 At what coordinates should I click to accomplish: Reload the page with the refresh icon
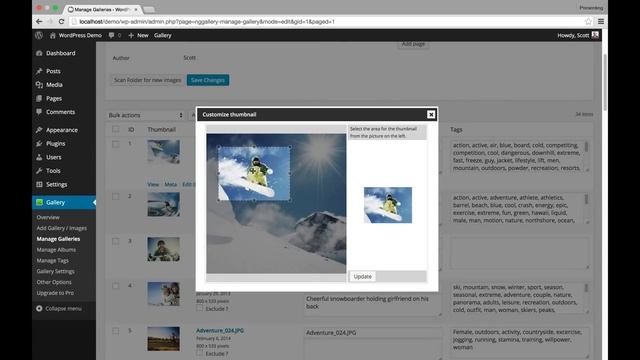(x=62, y=22)
